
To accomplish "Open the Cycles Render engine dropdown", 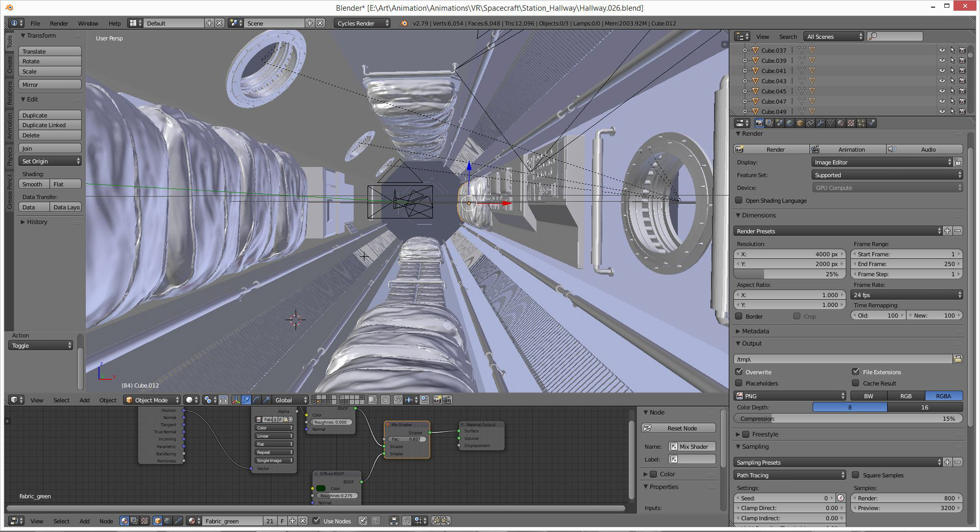I will 362,23.
